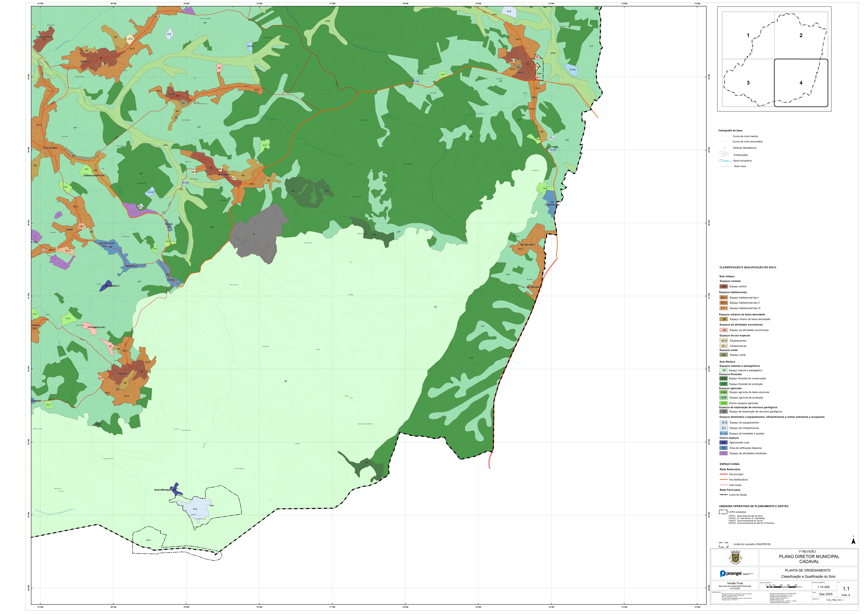
Task: Click the 'Versão Final' text
Action: tap(735, 583)
